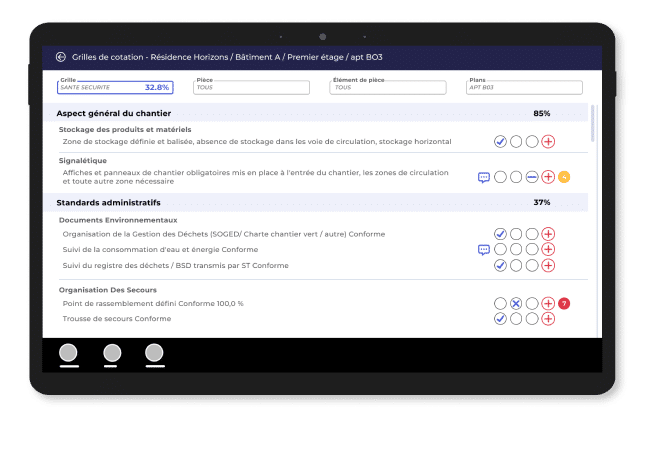The height and width of the screenshot is (465, 654).
Task: Click the 85% section score
Action: [x=541, y=113]
